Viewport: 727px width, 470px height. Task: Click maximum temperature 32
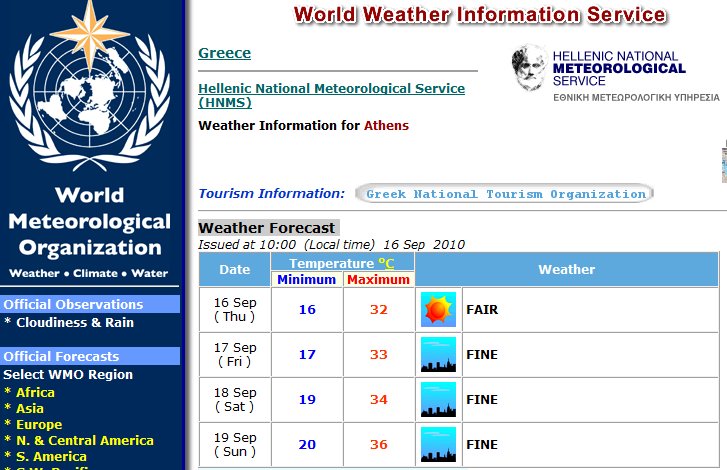pos(378,309)
